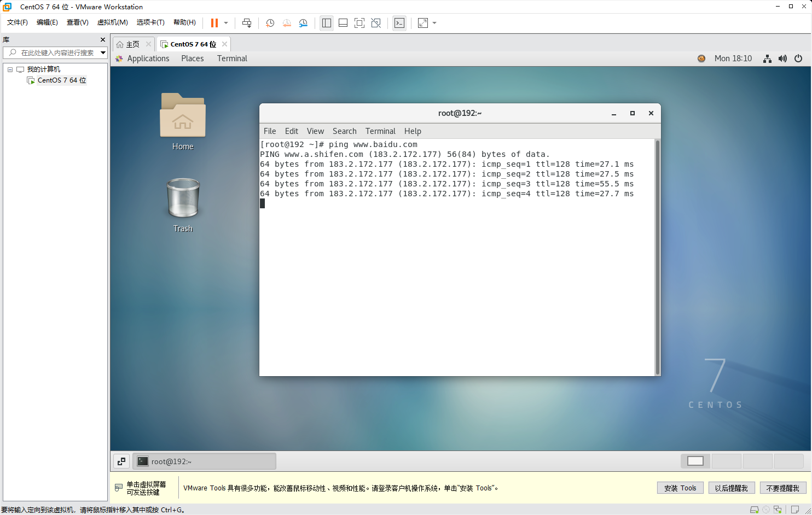Open the GNOME network status icon
The width and height of the screenshot is (812, 515).
click(768, 58)
